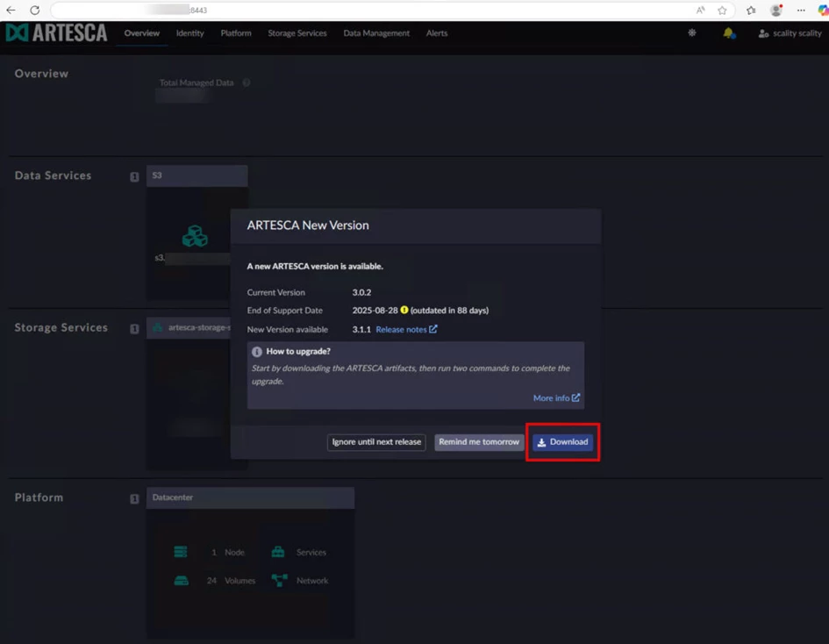Select the Data Management tab
Viewport: 829px width, 644px height.
(376, 33)
